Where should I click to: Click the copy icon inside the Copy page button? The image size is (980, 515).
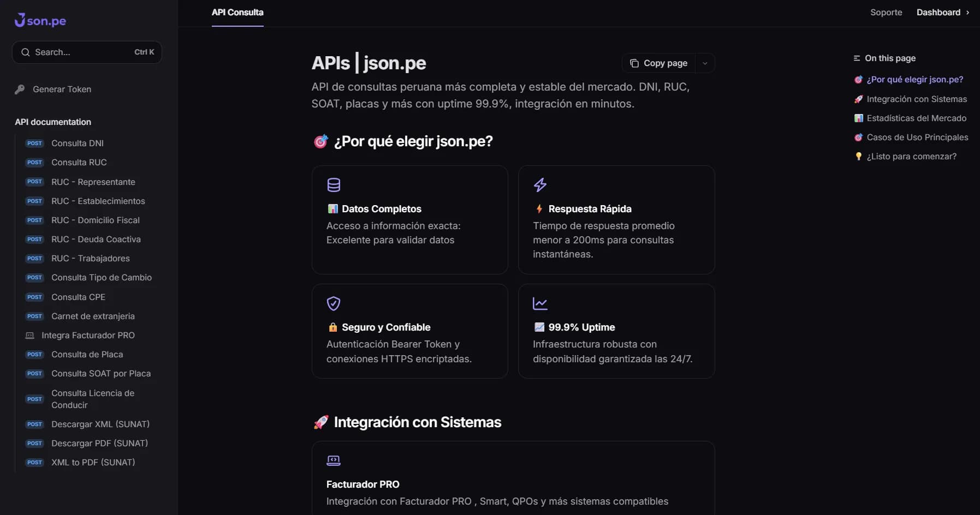(x=634, y=63)
